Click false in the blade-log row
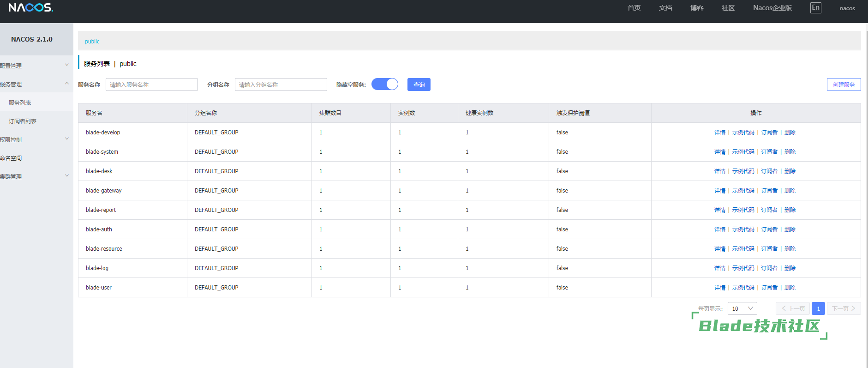The height and width of the screenshot is (368, 868). [562, 268]
